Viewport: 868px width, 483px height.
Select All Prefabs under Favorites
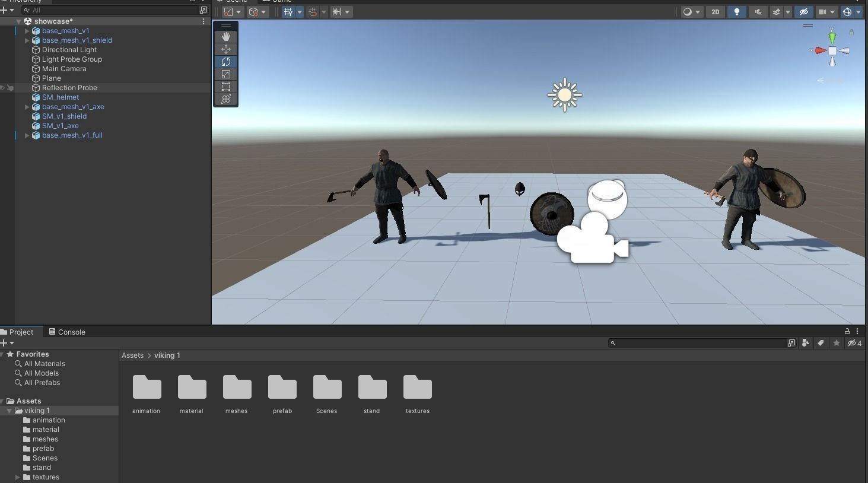42,383
